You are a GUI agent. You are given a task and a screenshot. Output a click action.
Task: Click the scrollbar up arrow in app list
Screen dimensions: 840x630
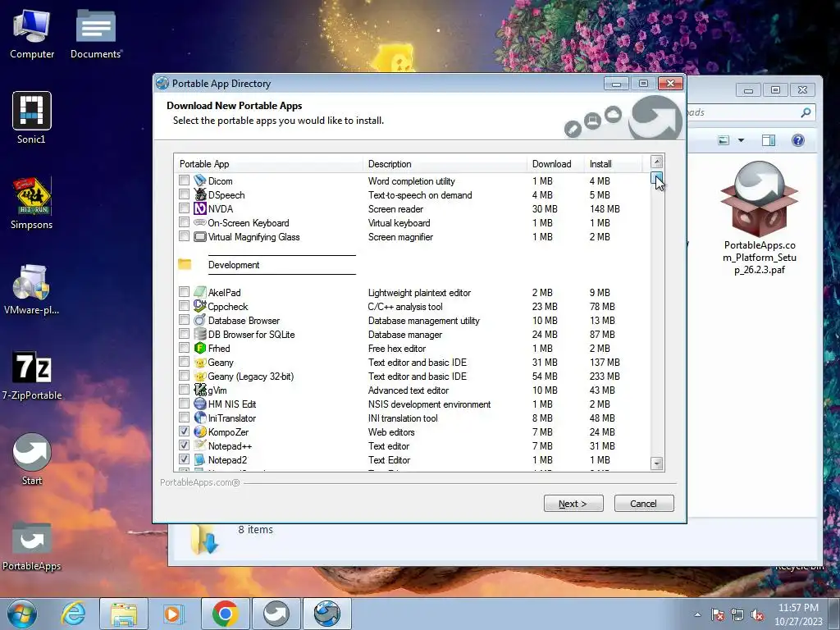pyautogui.click(x=657, y=162)
